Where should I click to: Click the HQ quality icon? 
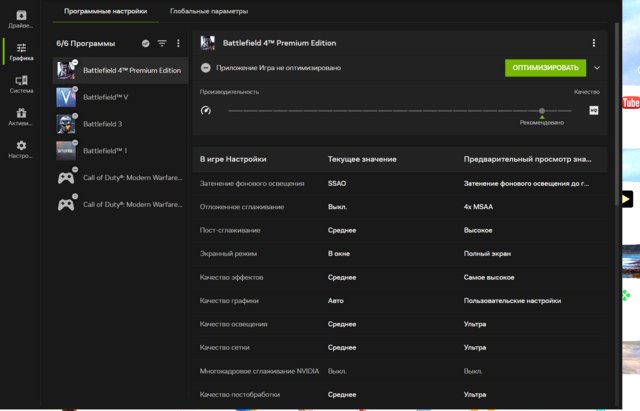click(x=593, y=110)
